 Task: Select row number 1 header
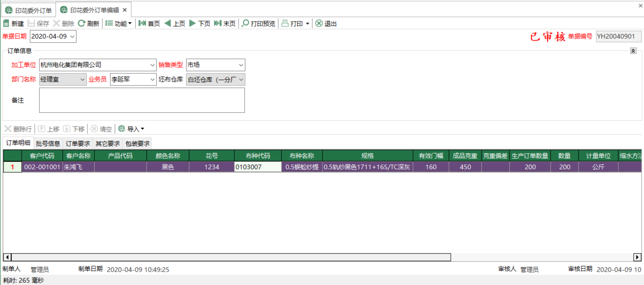(x=12, y=167)
